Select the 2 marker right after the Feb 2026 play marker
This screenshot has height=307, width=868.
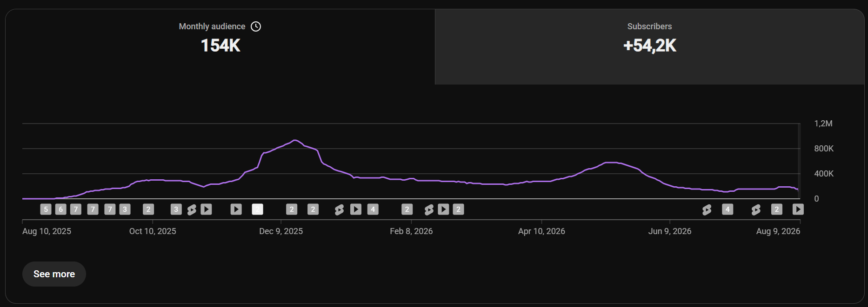point(458,209)
